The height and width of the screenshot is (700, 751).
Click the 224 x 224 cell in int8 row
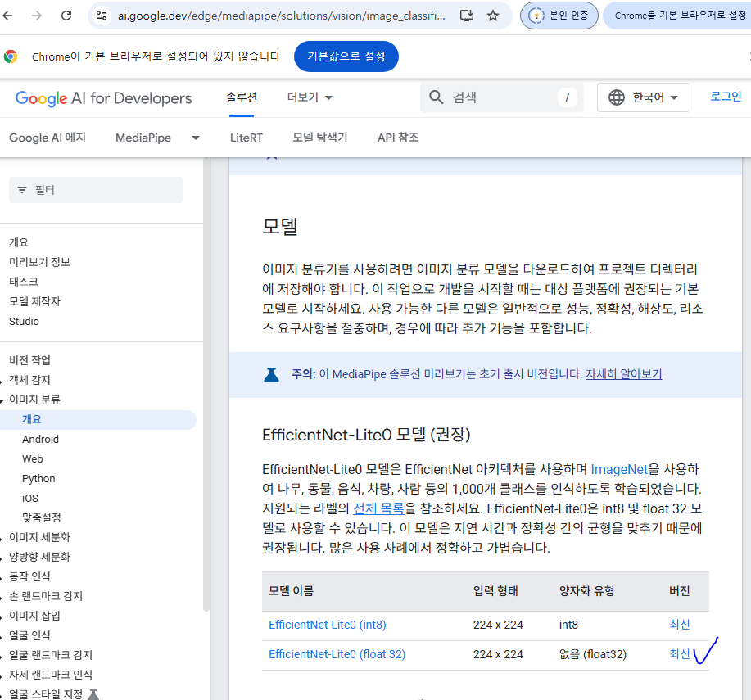coord(498,625)
